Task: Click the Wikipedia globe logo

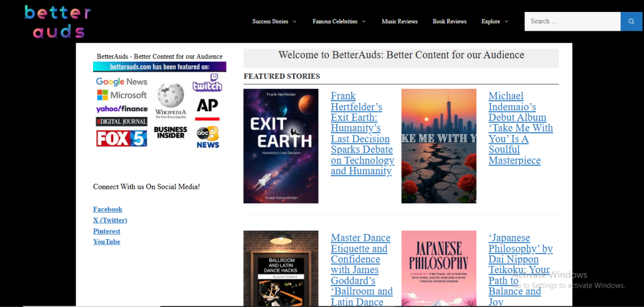Action: (170, 99)
